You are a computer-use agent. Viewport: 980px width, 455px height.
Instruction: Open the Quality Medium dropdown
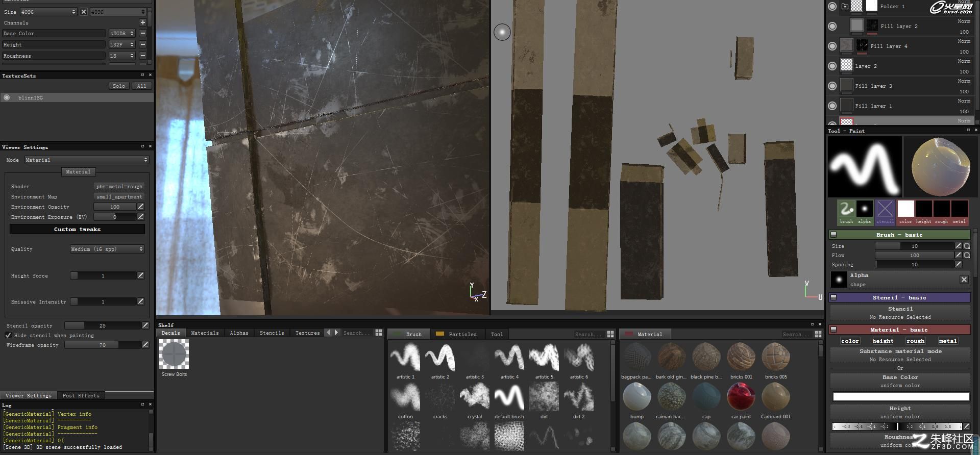tap(107, 249)
